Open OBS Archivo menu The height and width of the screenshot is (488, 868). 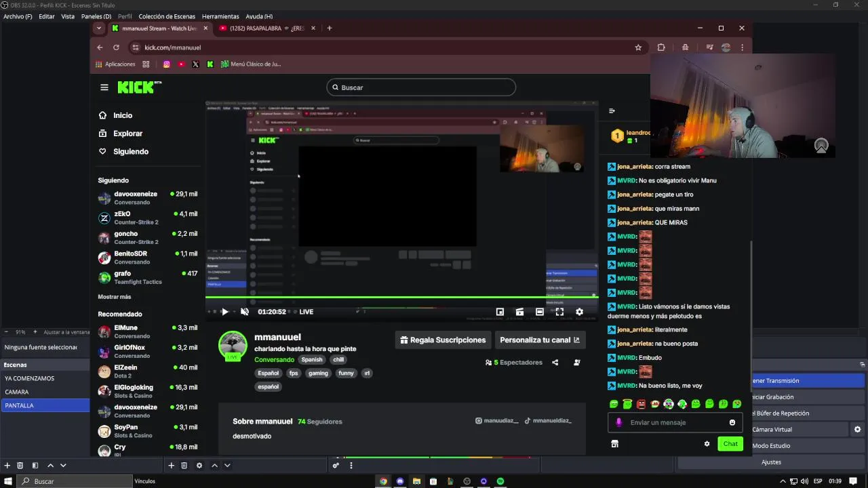[x=18, y=16]
